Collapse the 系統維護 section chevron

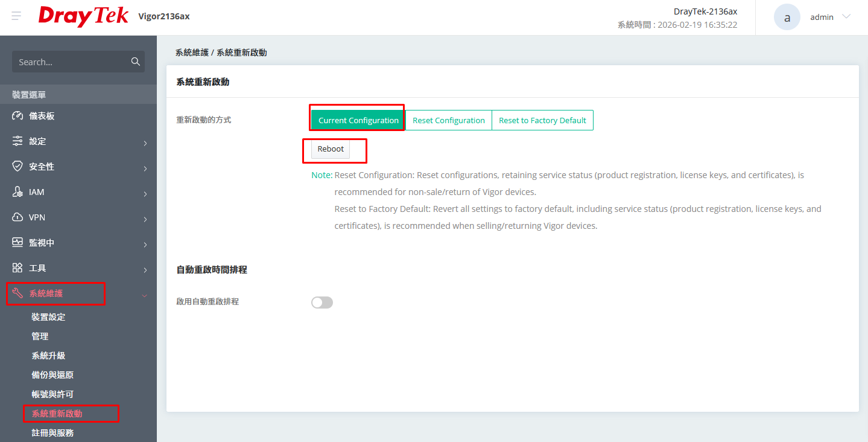pos(144,295)
